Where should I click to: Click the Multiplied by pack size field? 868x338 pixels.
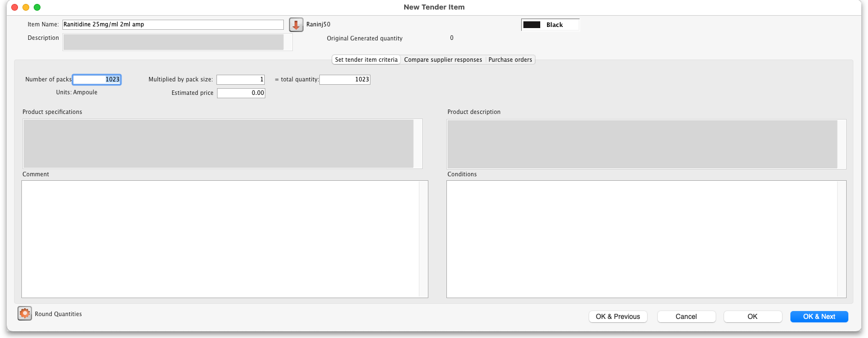[240, 80]
